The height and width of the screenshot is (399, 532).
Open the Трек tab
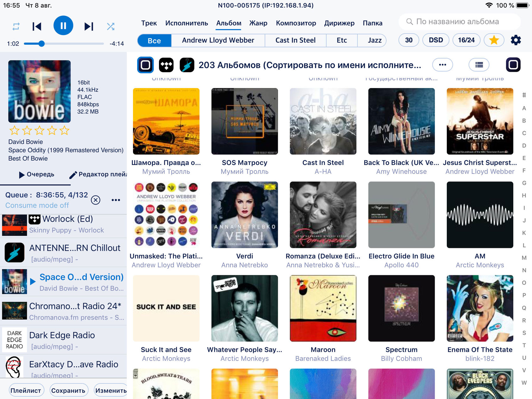tap(149, 23)
